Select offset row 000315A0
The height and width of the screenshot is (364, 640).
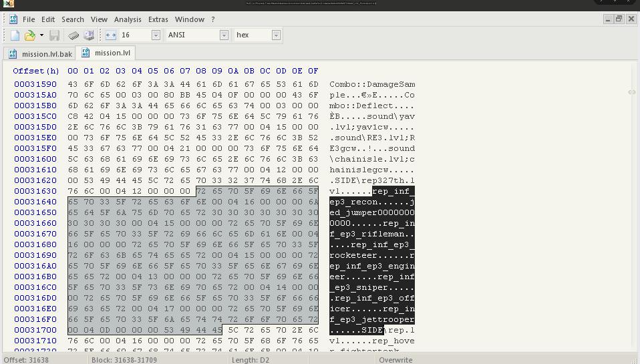(35, 95)
